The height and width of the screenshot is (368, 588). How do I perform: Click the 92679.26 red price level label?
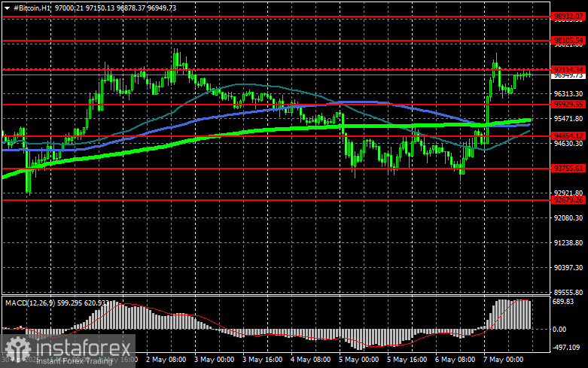coord(568,200)
